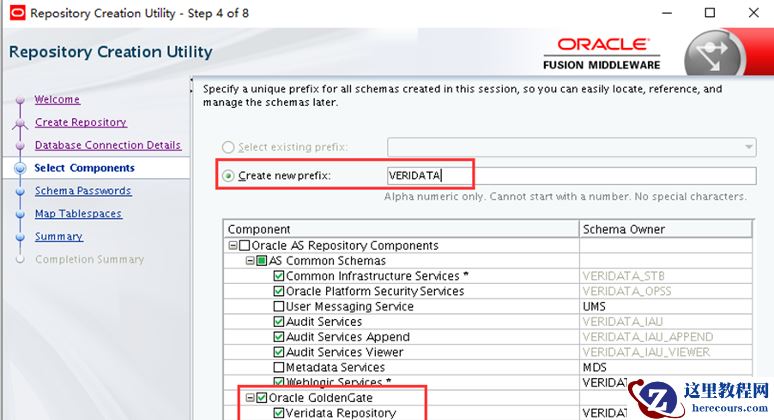774x420 pixels.
Task: Click the Schema Owner column header
Action: tap(665, 229)
